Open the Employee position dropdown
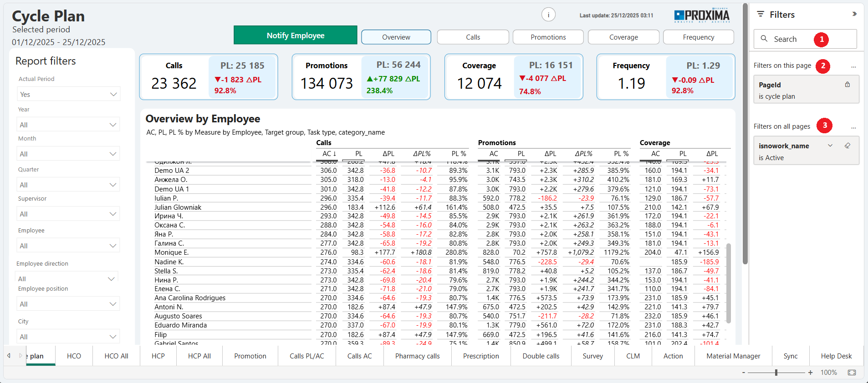This screenshot has height=383, width=868. (68, 304)
